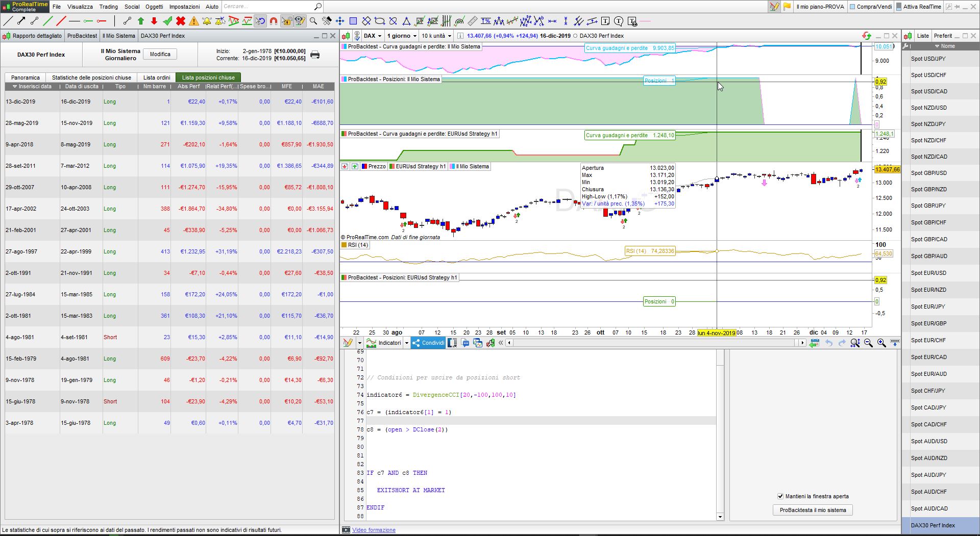Select the magnet snap tool
This screenshot has width=980, height=536.
pos(274,21)
